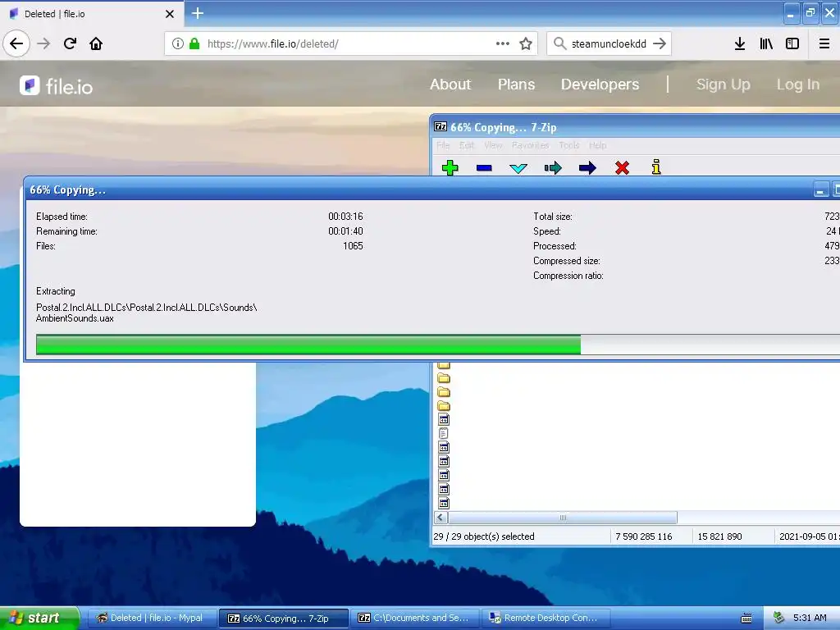Viewport: 840px width, 630px height.
Task: Click the extracting file name AmbientSounds.uax
Action: (75, 318)
